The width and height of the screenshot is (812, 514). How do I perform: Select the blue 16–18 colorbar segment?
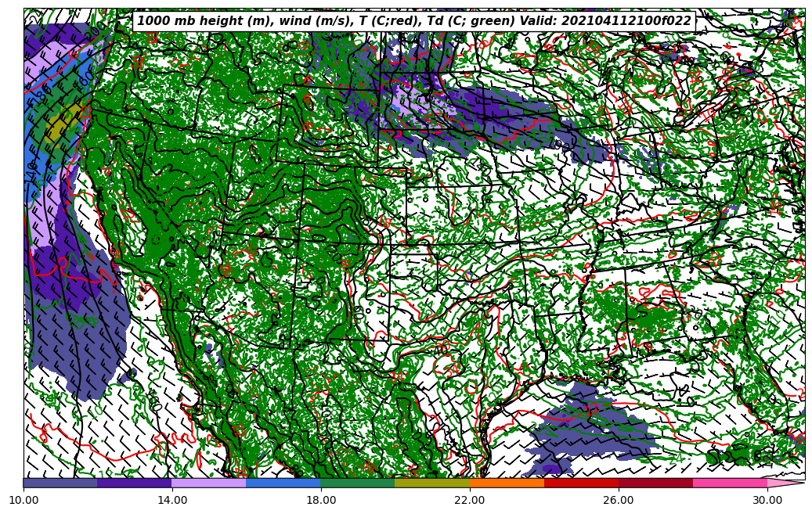tap(283, 483)
